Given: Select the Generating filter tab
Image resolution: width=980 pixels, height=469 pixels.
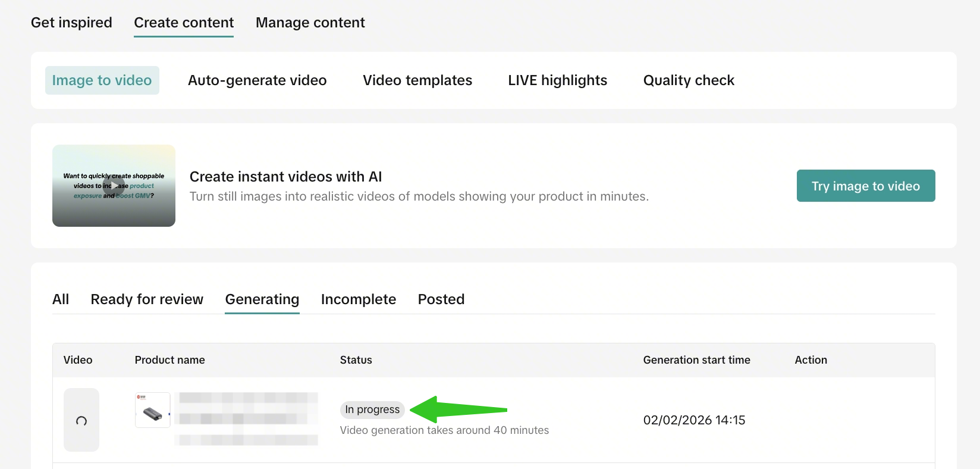Looking at the screenshot, I should tap(262, 299).
